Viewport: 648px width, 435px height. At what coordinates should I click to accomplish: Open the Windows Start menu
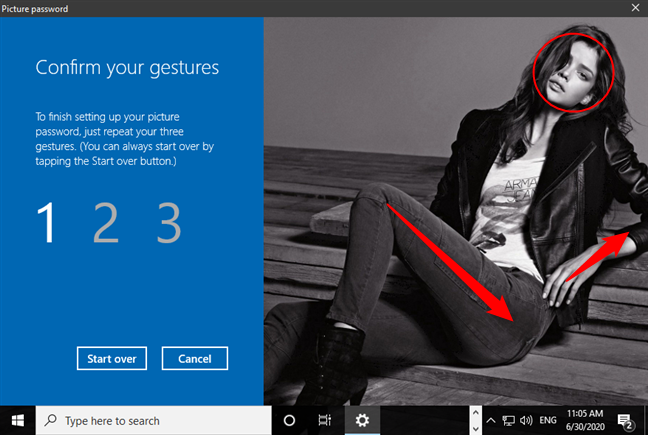(x=17, y=421)
